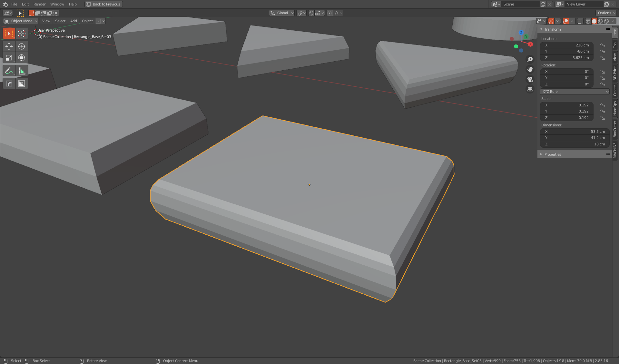Click the Z Location value slider

coord(566,58)
